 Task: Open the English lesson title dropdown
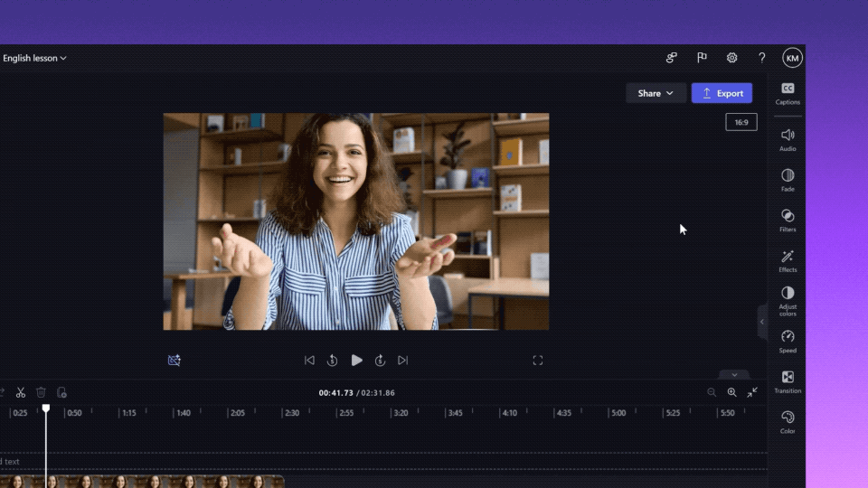click(34, 58)
